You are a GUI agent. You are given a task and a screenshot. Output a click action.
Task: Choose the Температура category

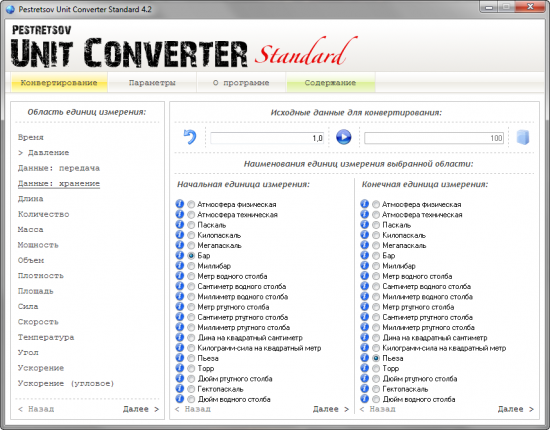[x=46, y=337]
